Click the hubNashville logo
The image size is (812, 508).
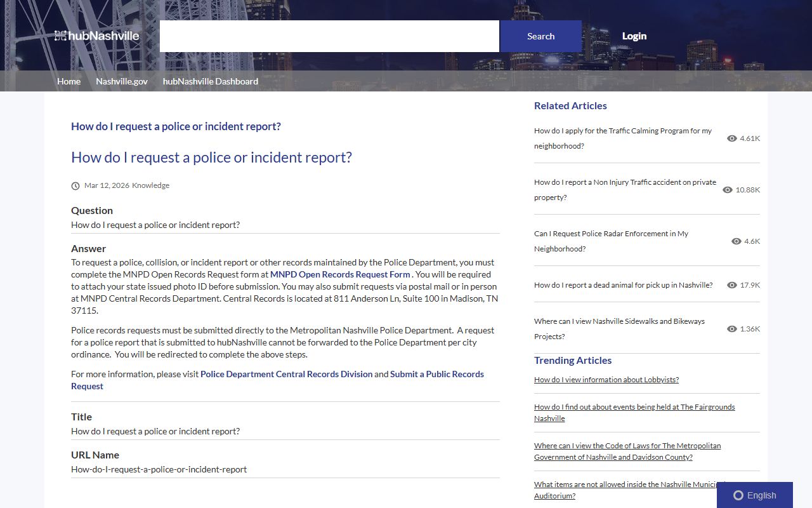pos(96,36)
